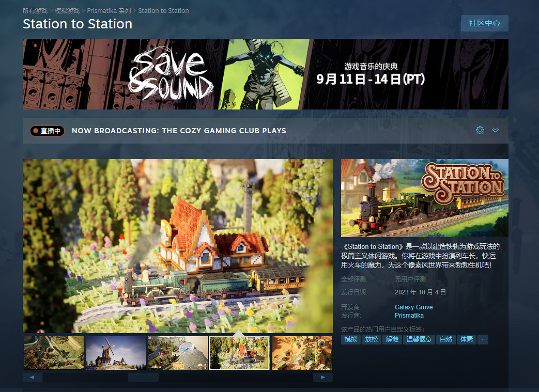This screenshot has width=539, height=392.
Task: Open the 社区中心 community hub
Action: tap(484, 23)
